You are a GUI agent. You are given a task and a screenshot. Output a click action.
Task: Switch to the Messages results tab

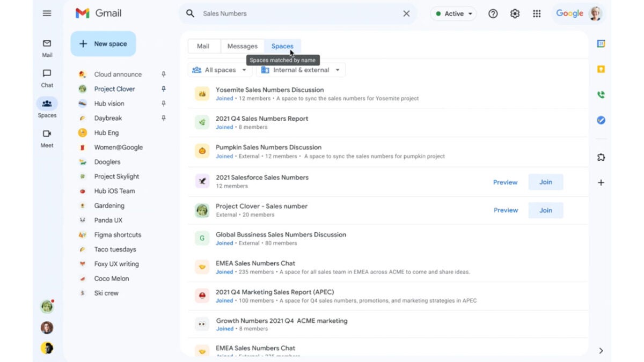243,46
